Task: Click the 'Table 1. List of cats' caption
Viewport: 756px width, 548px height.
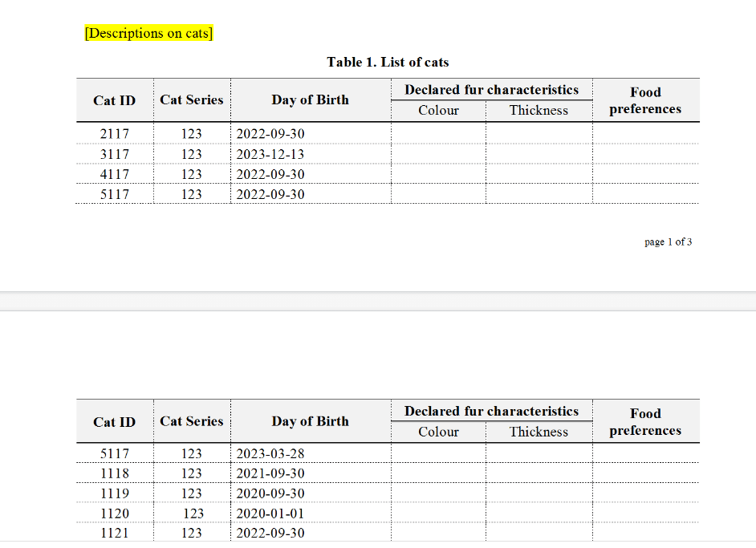Action: coord(388,62)
